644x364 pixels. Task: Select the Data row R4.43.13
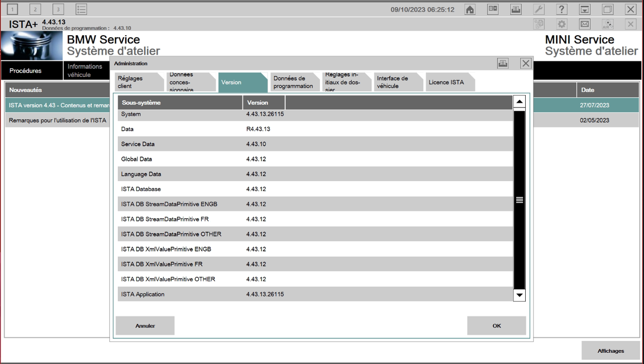tap(315, 129)
